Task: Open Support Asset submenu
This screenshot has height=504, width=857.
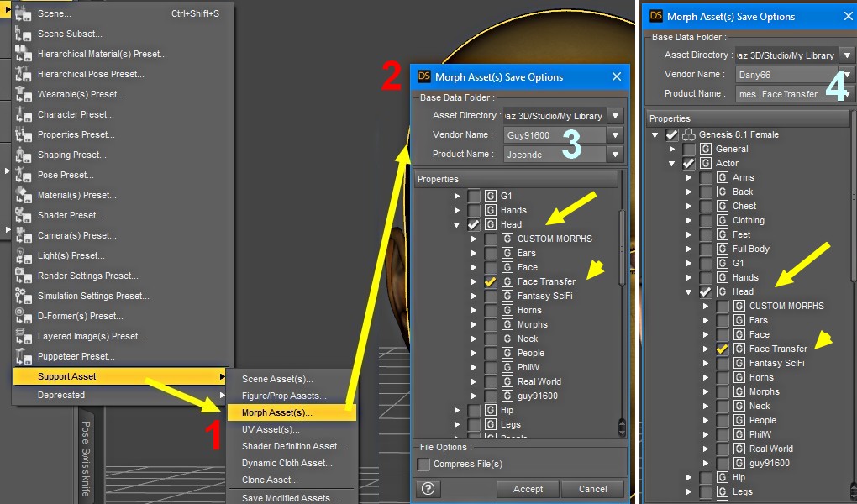Action: (x=119, y=376)
